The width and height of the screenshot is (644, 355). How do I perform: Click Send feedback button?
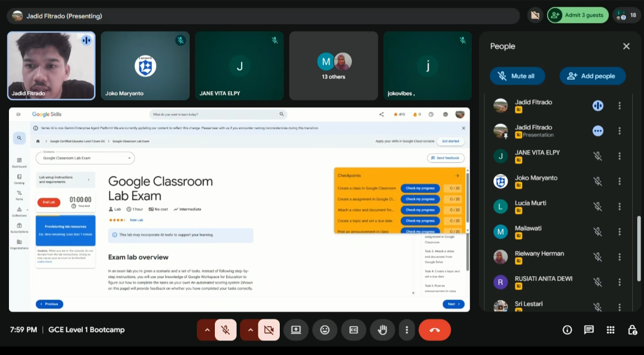point(445,158)
